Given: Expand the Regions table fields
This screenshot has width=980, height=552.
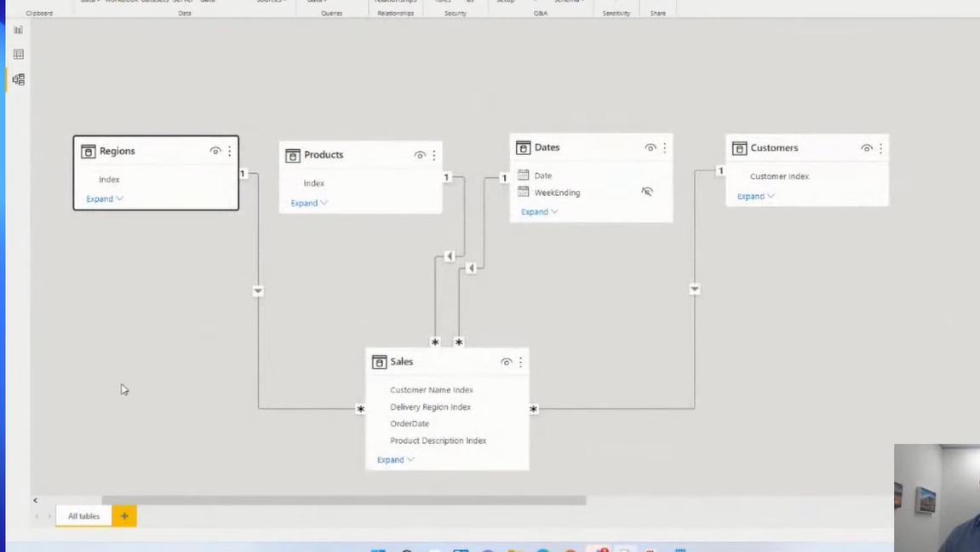Looking at the screenshot, I should tap(104, 198).
